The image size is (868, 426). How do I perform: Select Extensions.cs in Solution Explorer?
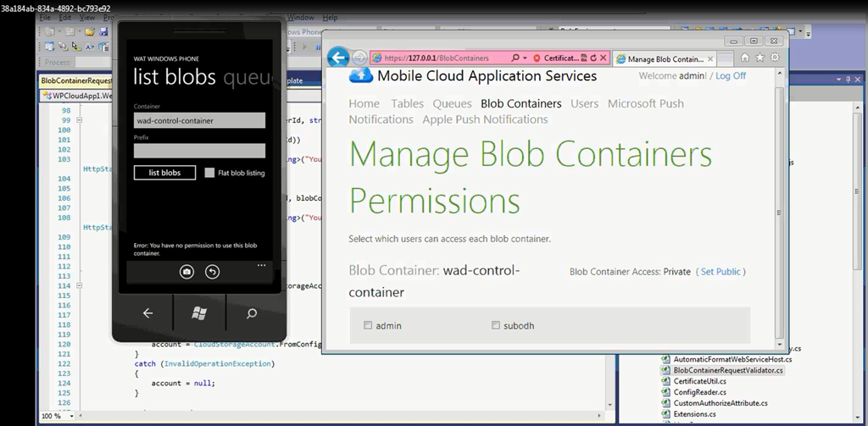[x=689, y=414]
